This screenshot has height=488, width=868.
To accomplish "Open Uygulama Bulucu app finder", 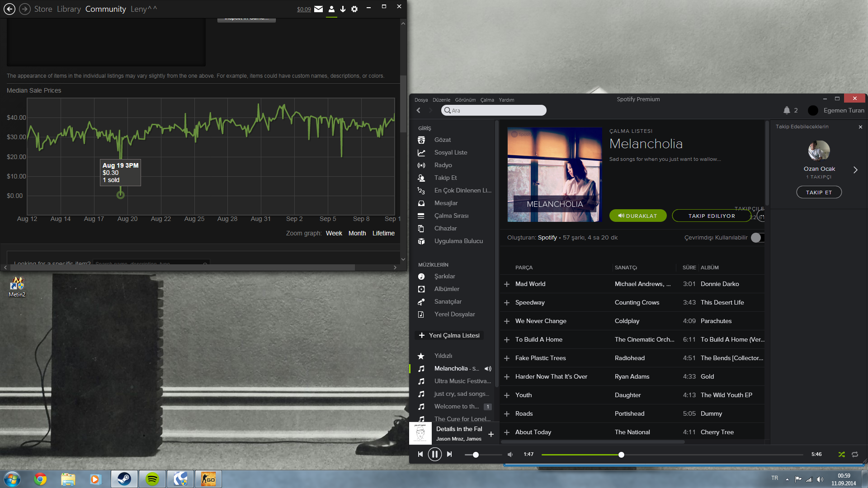I will (458, 241).
